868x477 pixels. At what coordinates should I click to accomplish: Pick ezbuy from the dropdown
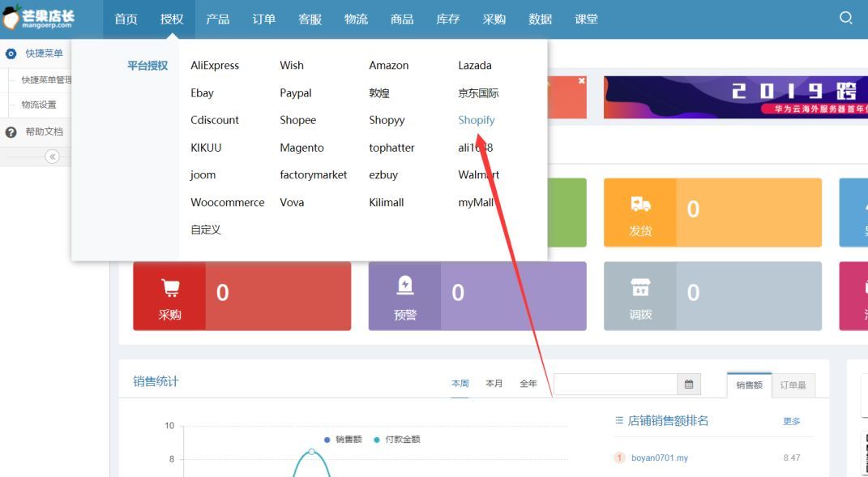(x=383, y=175)
